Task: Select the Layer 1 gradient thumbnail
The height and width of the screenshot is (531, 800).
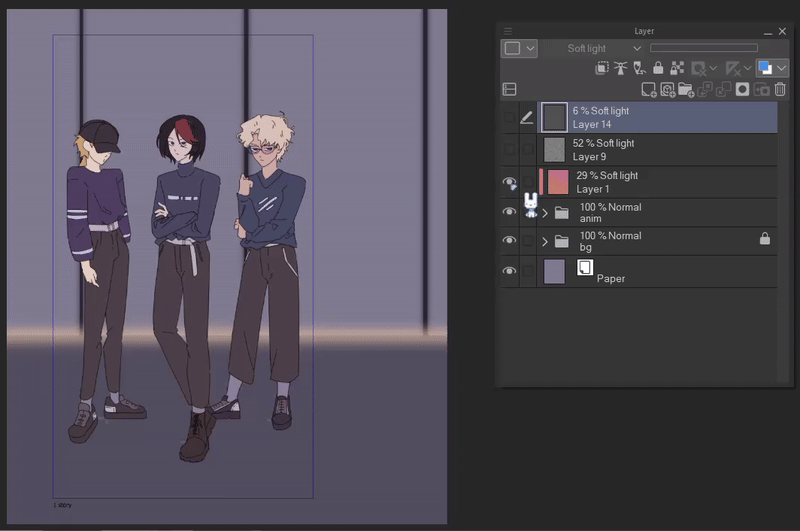Action: tap(558, 182)
